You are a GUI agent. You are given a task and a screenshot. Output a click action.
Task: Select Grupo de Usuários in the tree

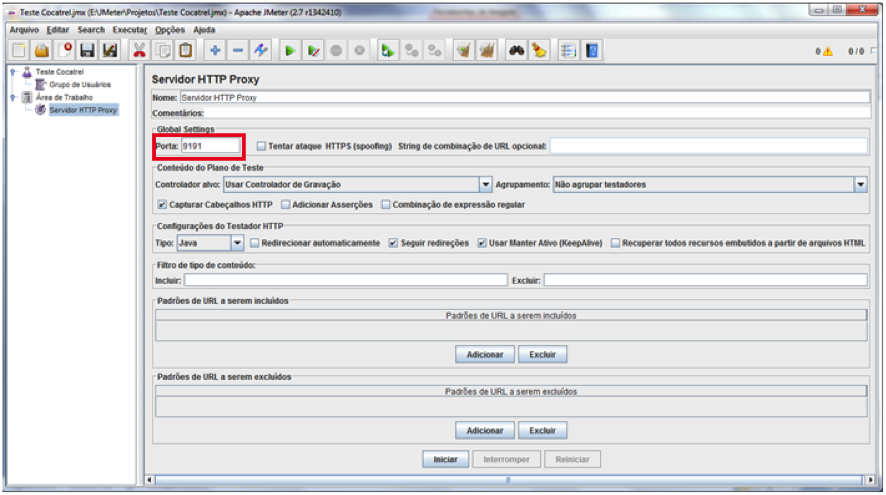80,84
